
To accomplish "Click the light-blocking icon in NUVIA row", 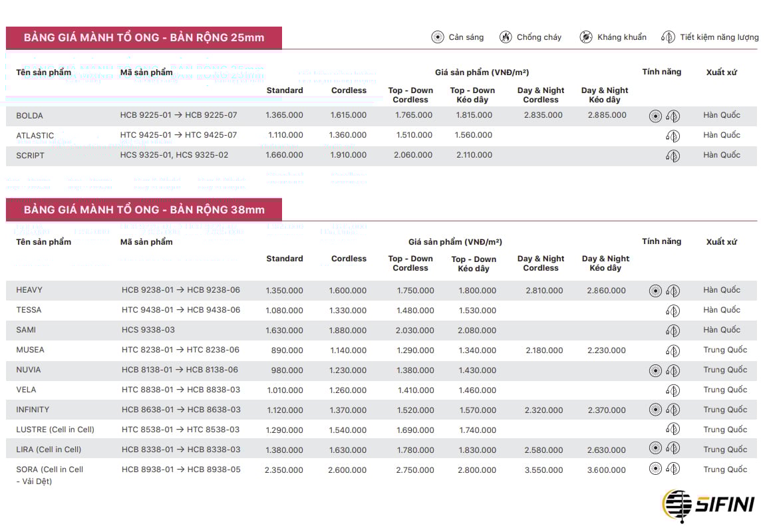I will coord(655,370).
